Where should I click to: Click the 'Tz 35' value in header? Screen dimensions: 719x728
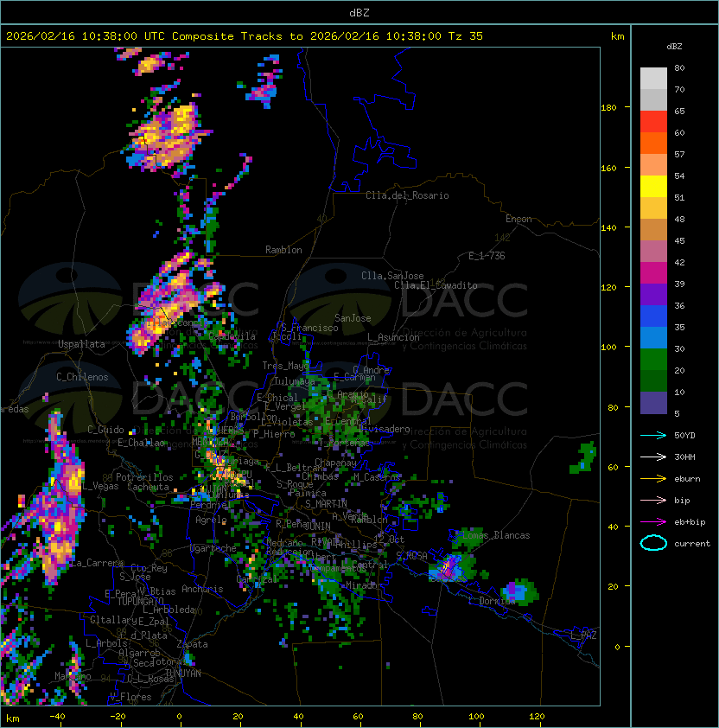[466, 36]
